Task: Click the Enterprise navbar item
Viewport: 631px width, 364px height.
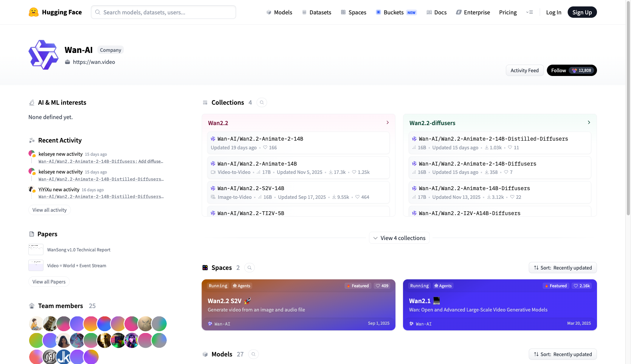Action: pyautogui.click(x=473, y=12)
